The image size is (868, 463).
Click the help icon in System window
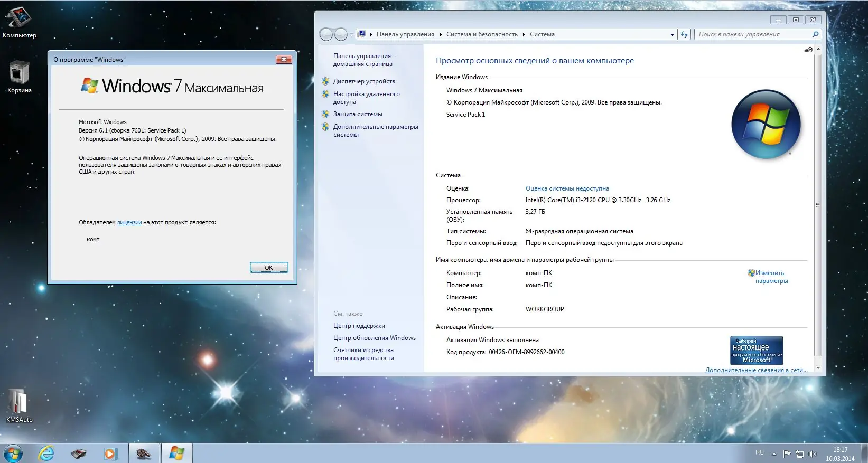point(808,50)
